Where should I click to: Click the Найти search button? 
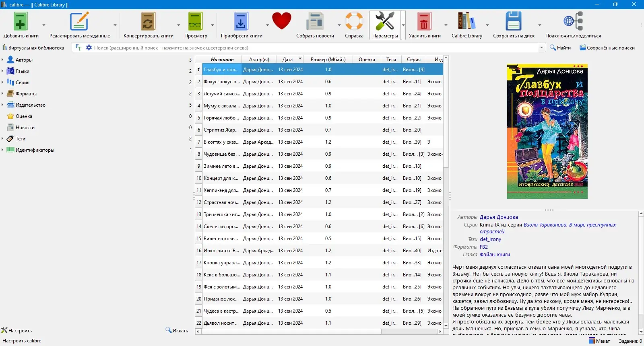coord(560,47)
